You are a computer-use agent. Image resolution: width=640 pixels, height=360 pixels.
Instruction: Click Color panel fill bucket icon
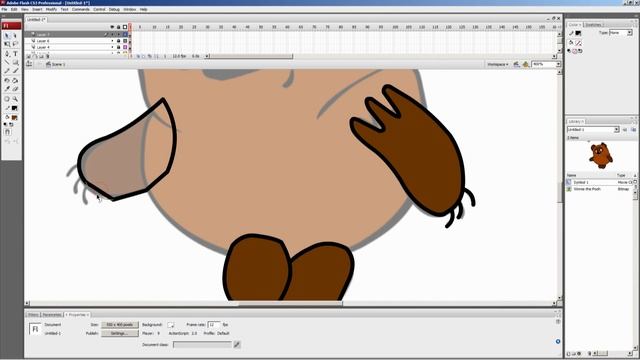click(x=571, y=42)
